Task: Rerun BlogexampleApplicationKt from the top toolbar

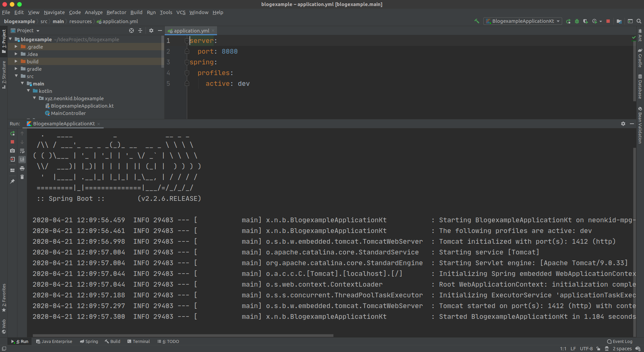Action: tap(568, 21)
